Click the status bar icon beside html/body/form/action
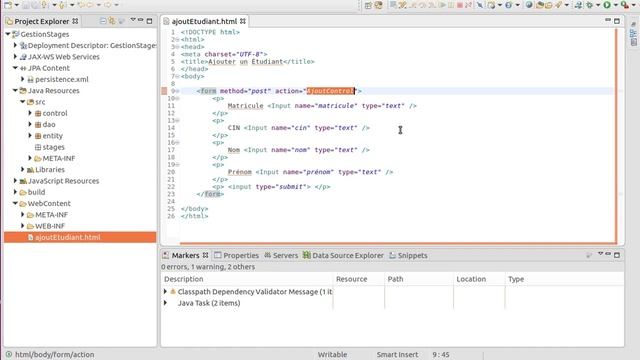Screen dimensions: 640x360 click(9, 354)
